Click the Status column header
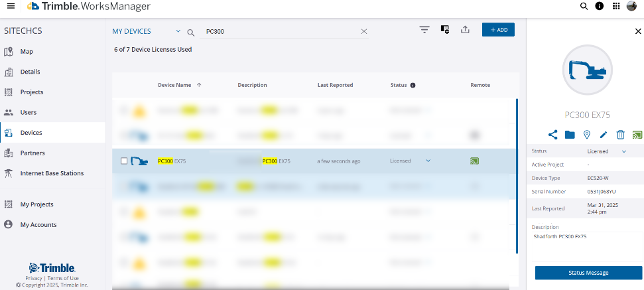 tap(399, 85)
